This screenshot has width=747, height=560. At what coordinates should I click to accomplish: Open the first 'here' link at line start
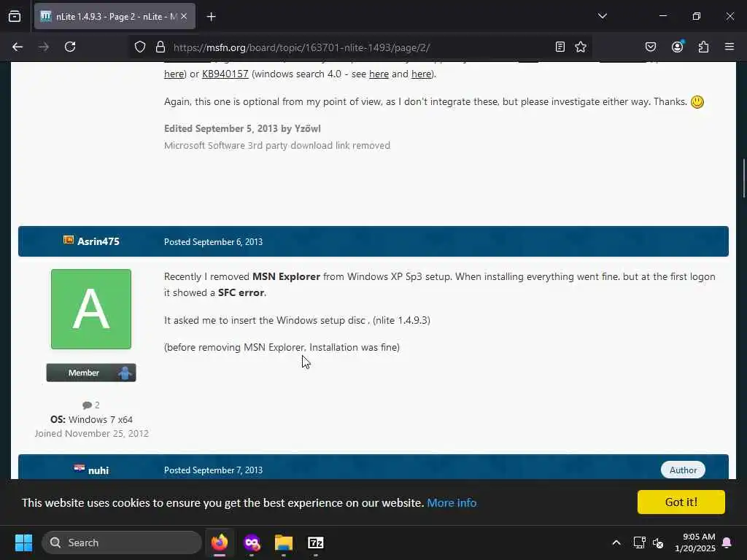coord(174,74)
